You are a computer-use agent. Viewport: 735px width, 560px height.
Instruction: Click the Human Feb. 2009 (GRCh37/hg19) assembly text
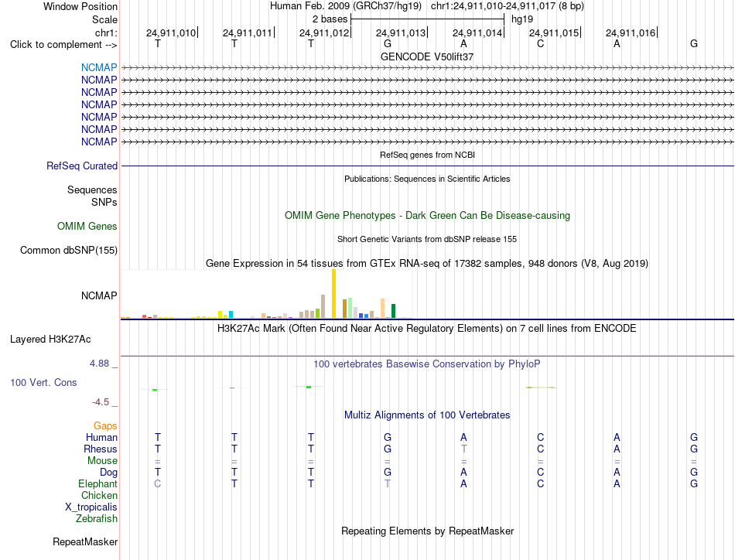click(346, 6)
